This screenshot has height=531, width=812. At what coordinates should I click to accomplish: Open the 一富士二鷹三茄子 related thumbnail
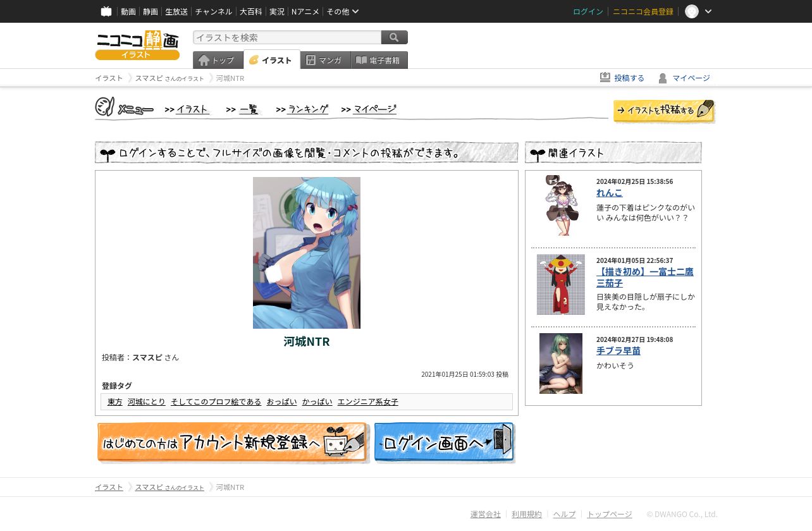(x=561, y=284)
